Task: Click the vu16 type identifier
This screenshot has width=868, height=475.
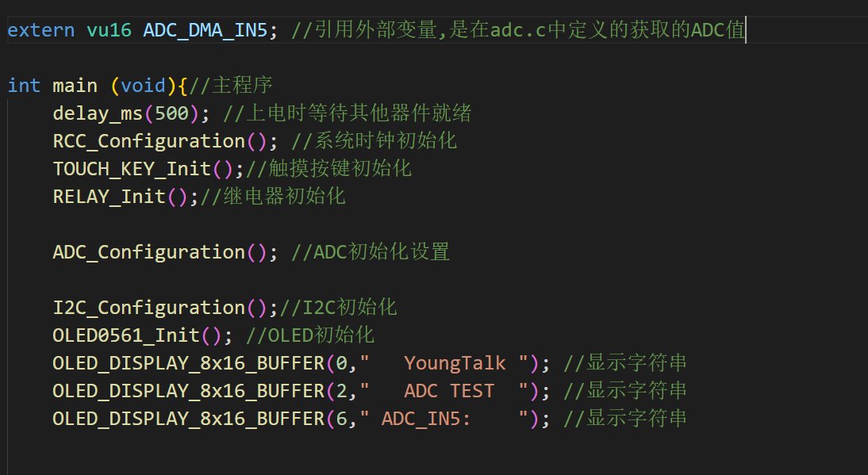Action: (109, 30)
